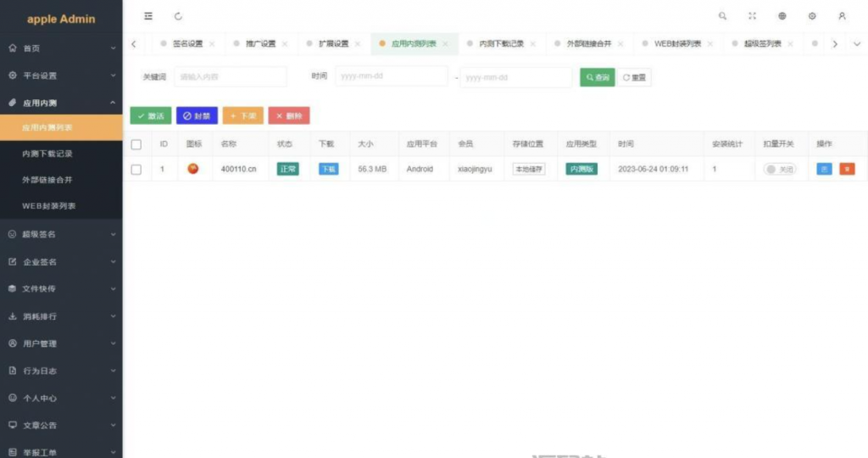
Task: Click the app icon thumbnail of 400110.cn
Action: click(x=192, y=169)
